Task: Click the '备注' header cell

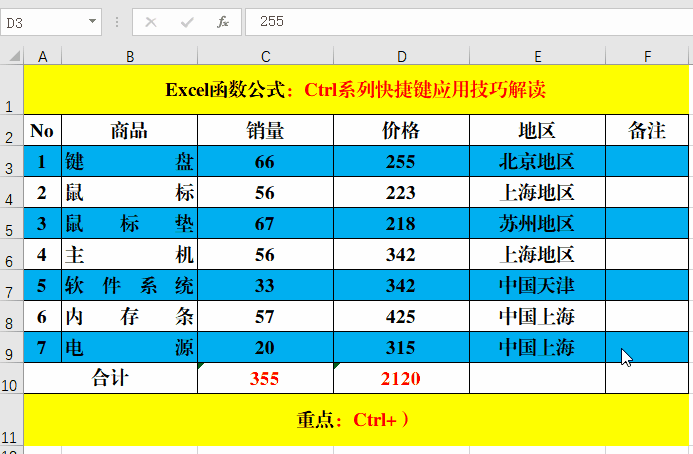Action: coord(647,130)
